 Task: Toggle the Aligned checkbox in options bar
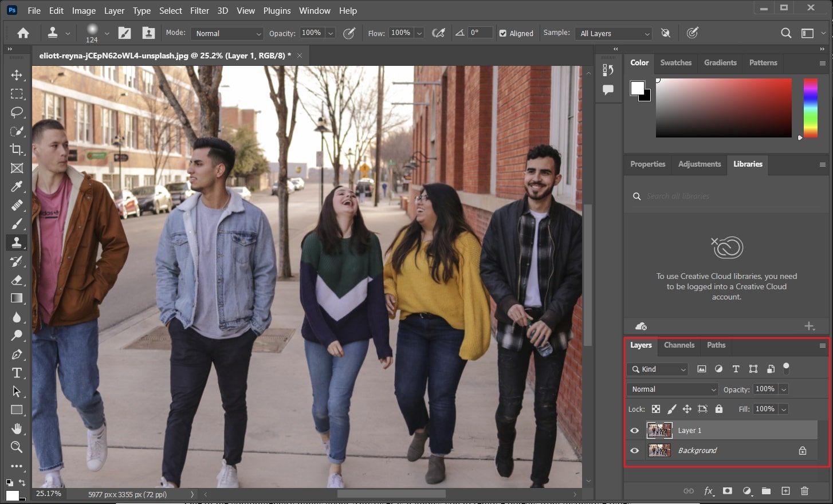click(505, 33)
